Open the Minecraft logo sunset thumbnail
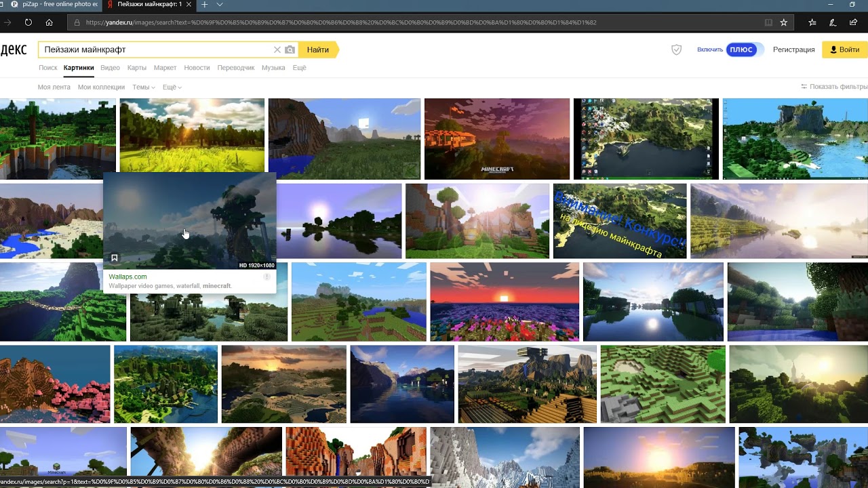Image resolution: width=868 pixels, height=488 pixels. 497,139
